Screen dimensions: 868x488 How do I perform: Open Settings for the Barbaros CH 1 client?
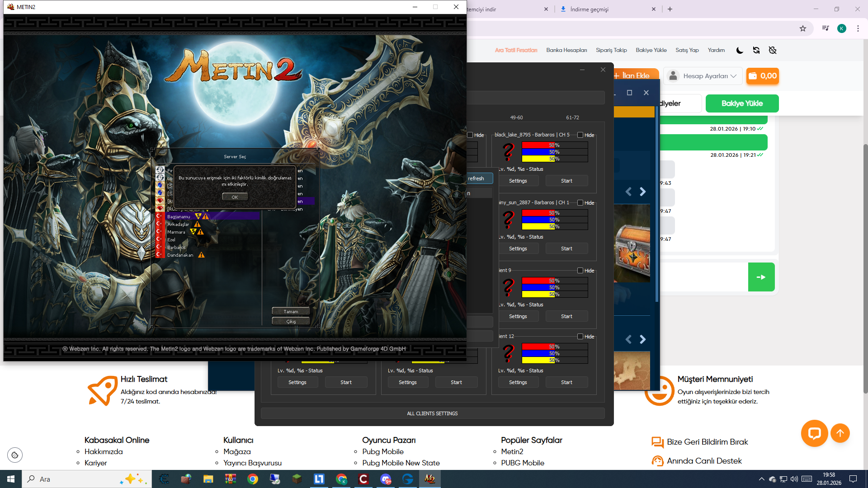tap(518, 249)
